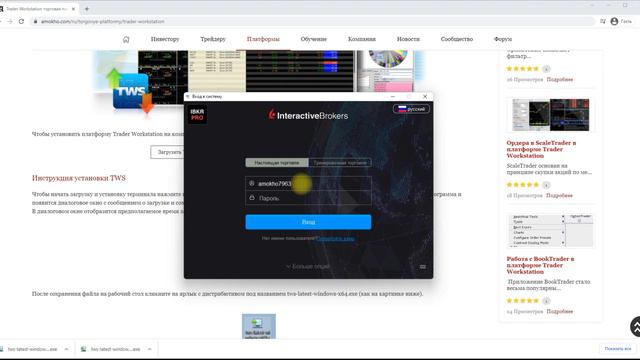Click the blue Вход login button
Screen dimensions: 640x360
[x=308, y=222]
